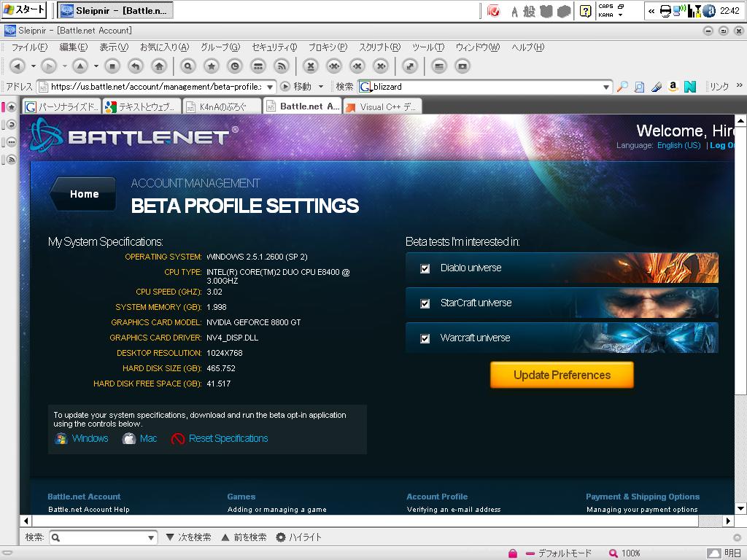Viewport: 747px width, 560px height.
Task: Open the ファイル(F) menu
Action: coord(29,47)
